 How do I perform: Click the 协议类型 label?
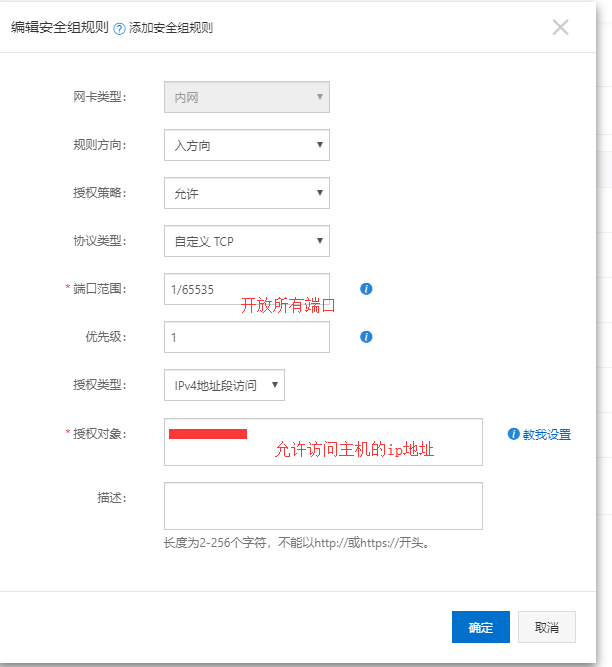click(x=100, y=241)
